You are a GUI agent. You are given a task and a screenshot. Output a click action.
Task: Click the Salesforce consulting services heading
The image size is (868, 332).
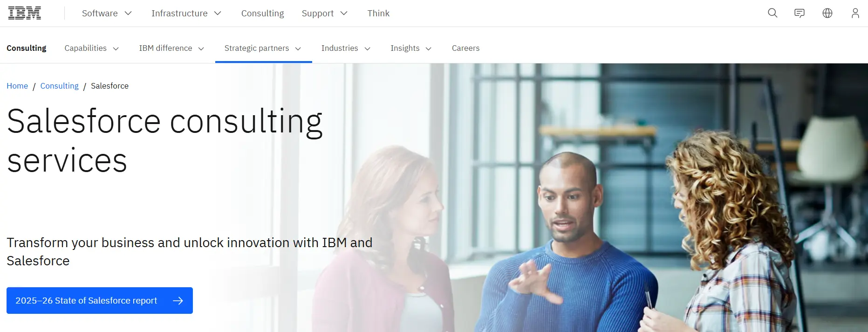[165, 140]
